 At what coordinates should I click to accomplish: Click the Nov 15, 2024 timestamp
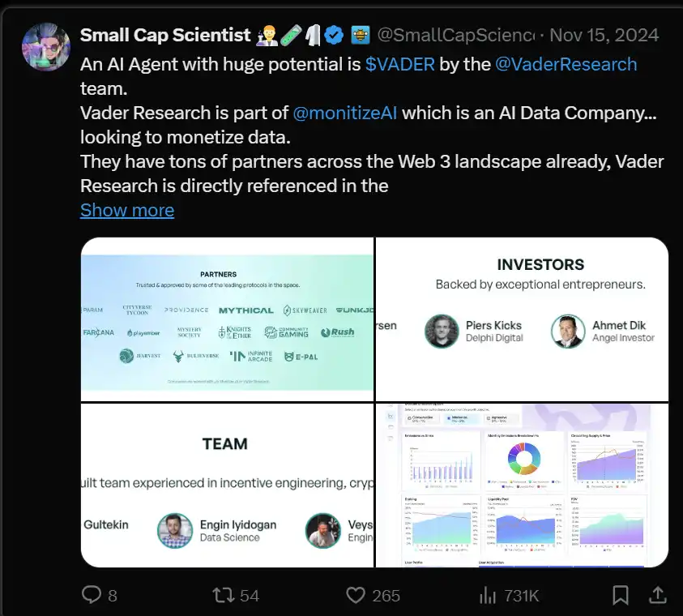tap(604, 35)
